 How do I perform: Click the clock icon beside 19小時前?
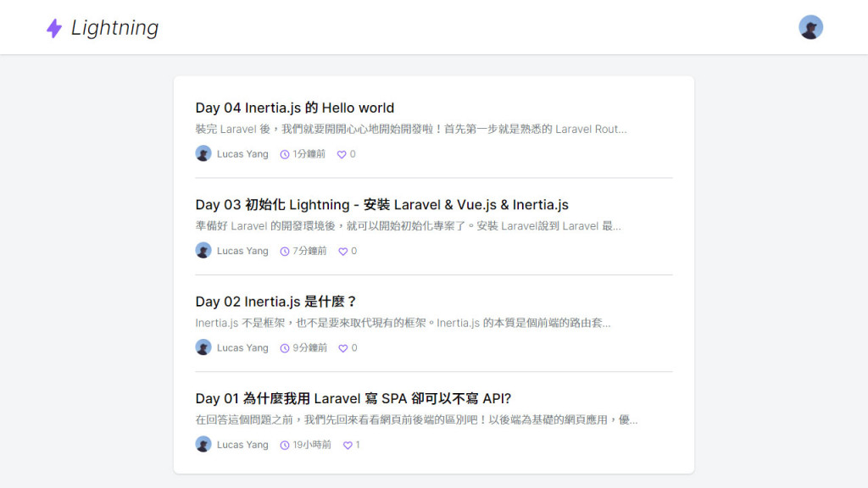click(x=285, y=445)
